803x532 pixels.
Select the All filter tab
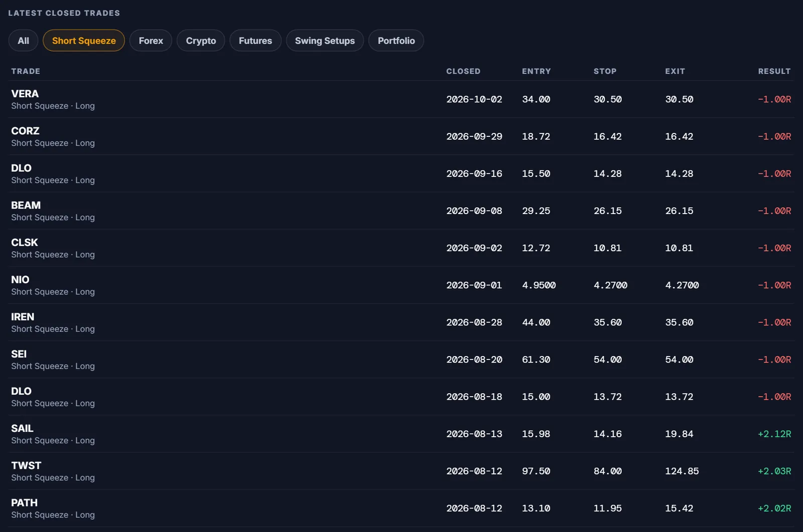pos(23,41)
